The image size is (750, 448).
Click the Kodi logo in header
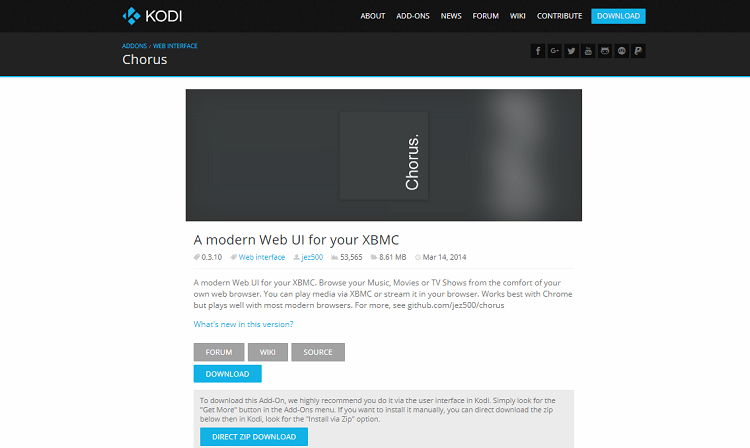[x=152, y=16]
